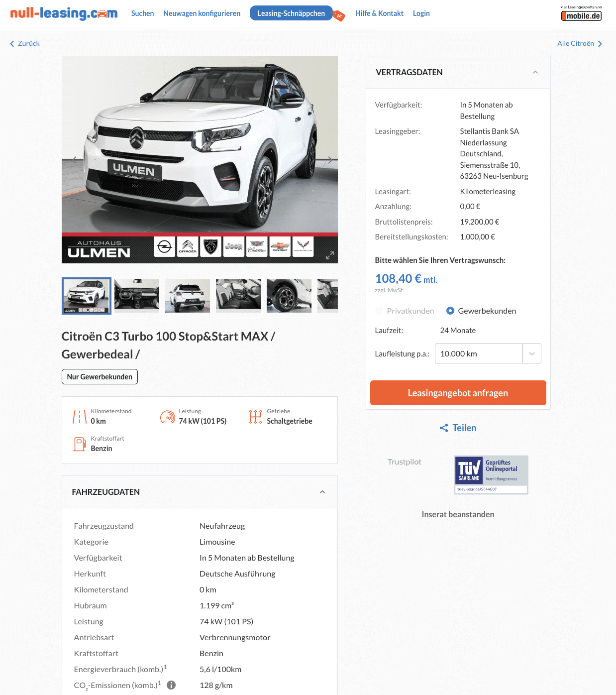Click the CO2 emissions info icon
616x695 pixels.
click(171, 685)
